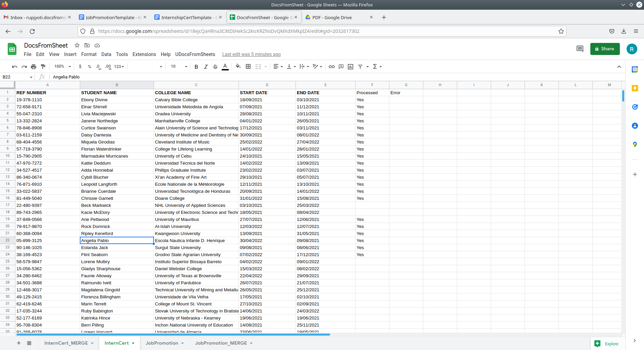Image resolution: width=644 pixels, height=350 pixels.
Task: Open the fill color picker
Action: tap(238, 67)
